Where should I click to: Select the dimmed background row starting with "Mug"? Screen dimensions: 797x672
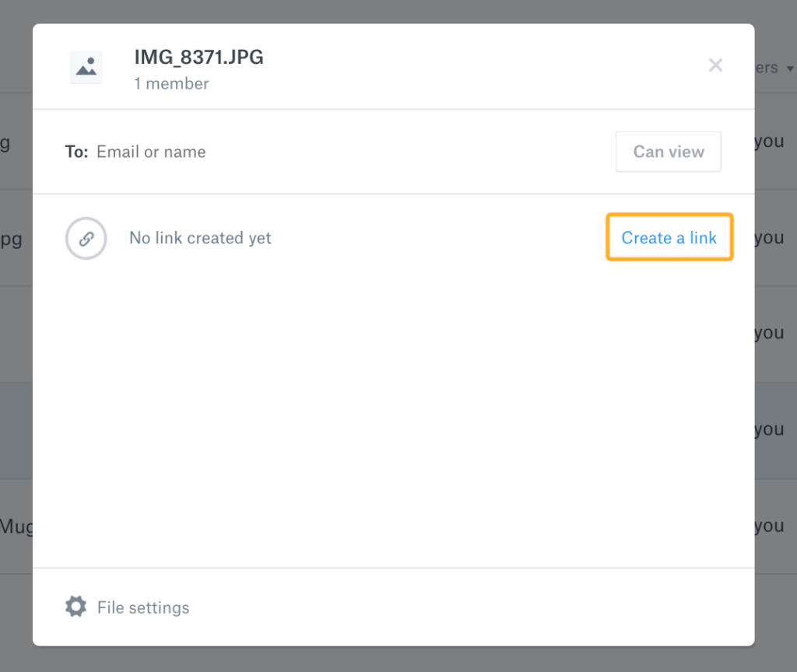pos(16,527)
